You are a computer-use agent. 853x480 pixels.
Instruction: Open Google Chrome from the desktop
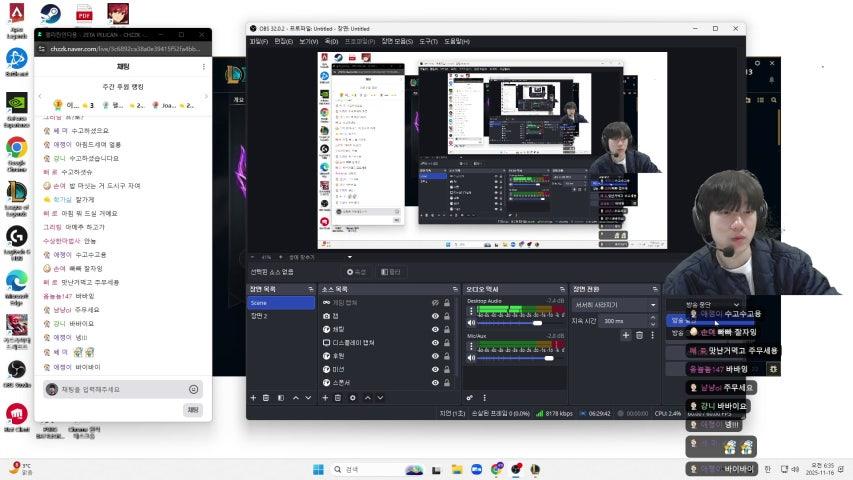pyautogui.click(x=16, y=150)
